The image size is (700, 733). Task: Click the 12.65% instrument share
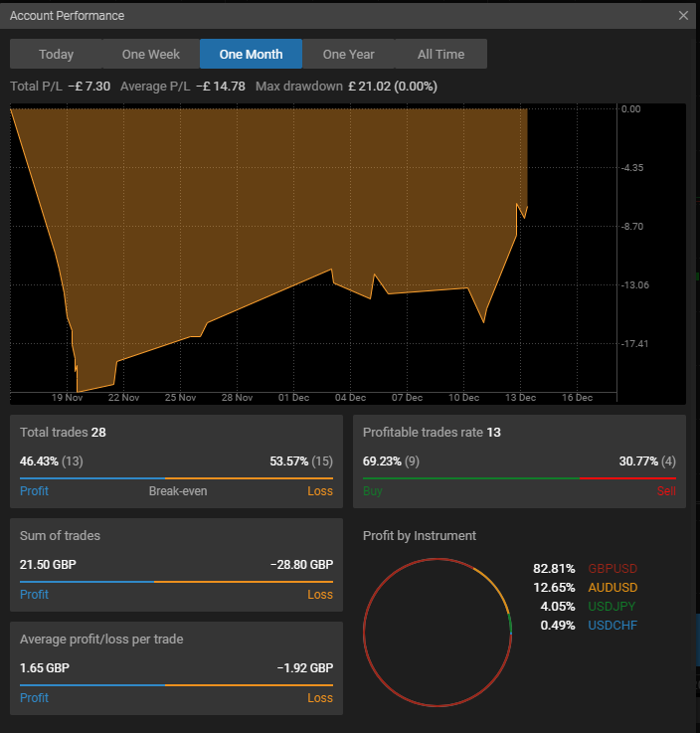click(554, 588)
